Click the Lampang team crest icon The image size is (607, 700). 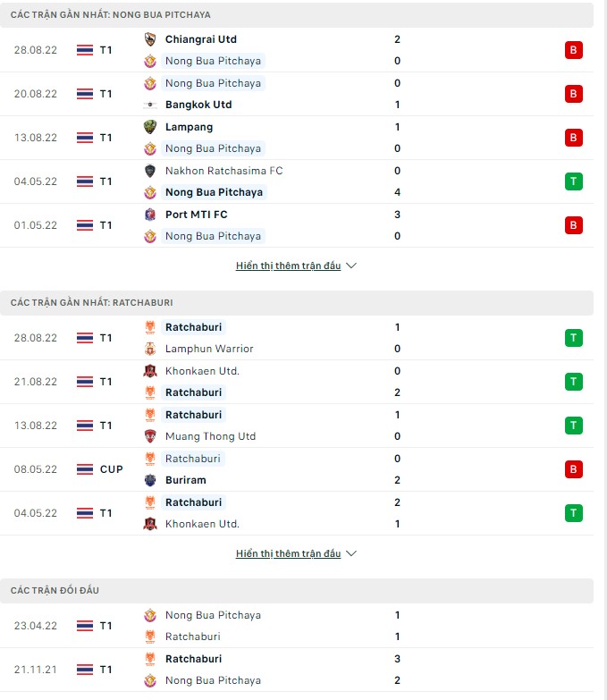pos(150,127)
